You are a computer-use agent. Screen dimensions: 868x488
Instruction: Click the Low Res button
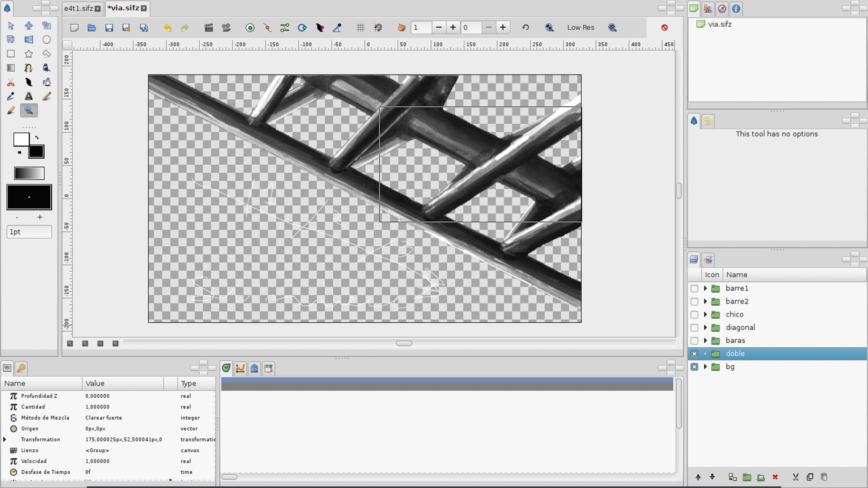coord(580,27)
